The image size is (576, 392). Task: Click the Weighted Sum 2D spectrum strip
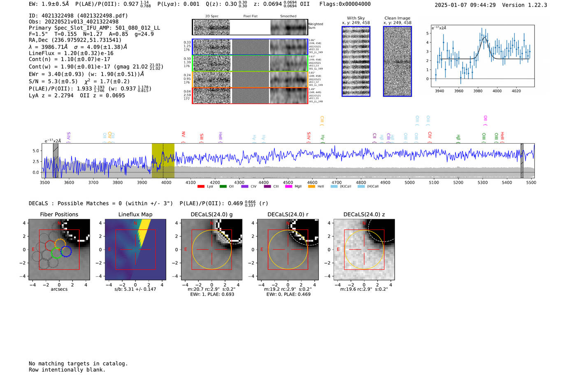[250, 27]
